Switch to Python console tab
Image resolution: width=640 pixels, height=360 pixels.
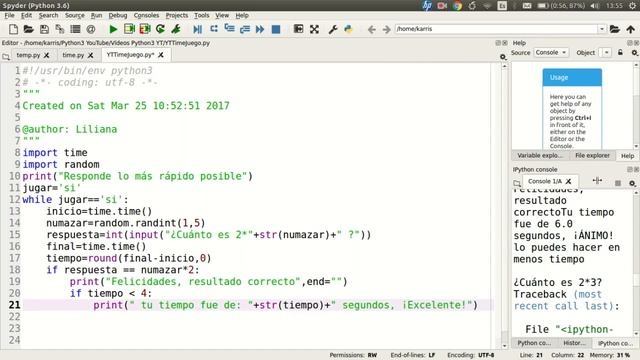coord(534,343)
